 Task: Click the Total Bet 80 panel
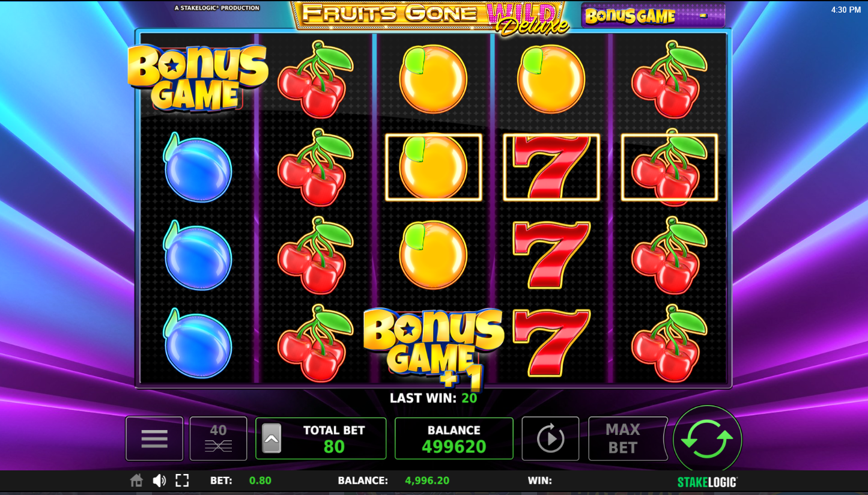point(321,439)
